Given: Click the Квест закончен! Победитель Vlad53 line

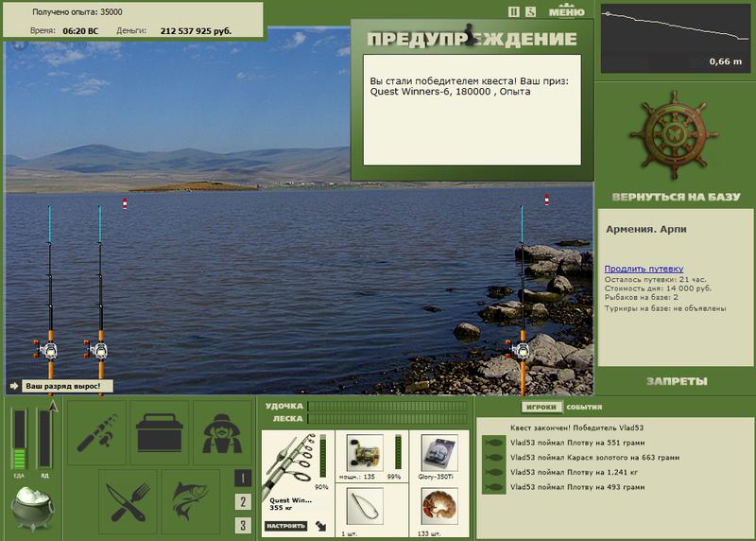Looking at the screenshot, I should pos(576,428).
